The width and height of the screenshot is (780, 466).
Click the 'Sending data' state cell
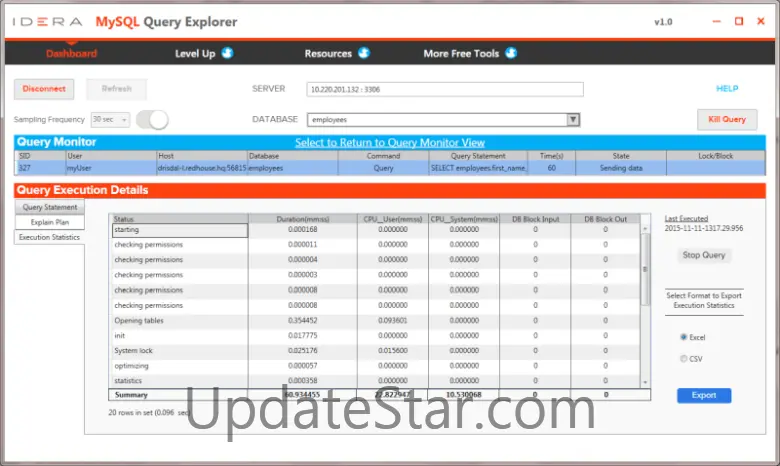(621, 168)
